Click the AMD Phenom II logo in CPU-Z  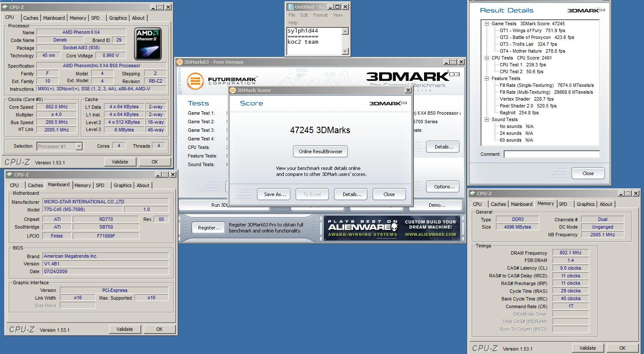click(x=148, y=44)
